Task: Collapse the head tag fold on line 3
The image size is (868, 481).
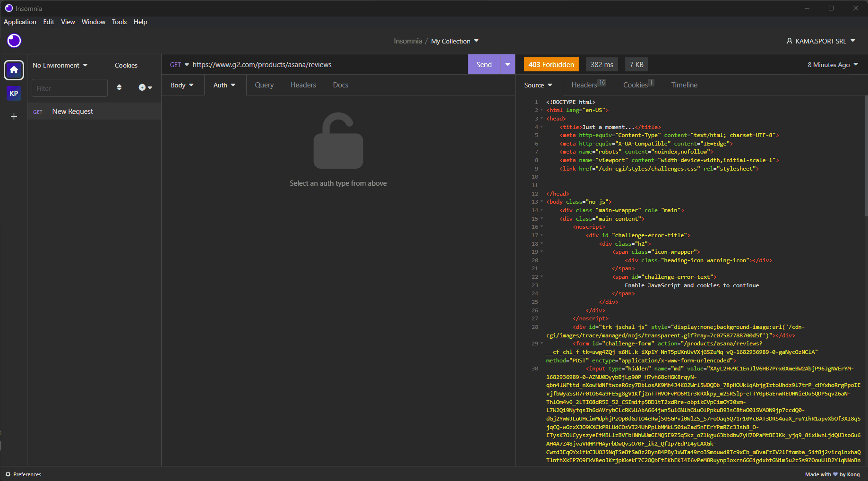Action: pos(541,119)
